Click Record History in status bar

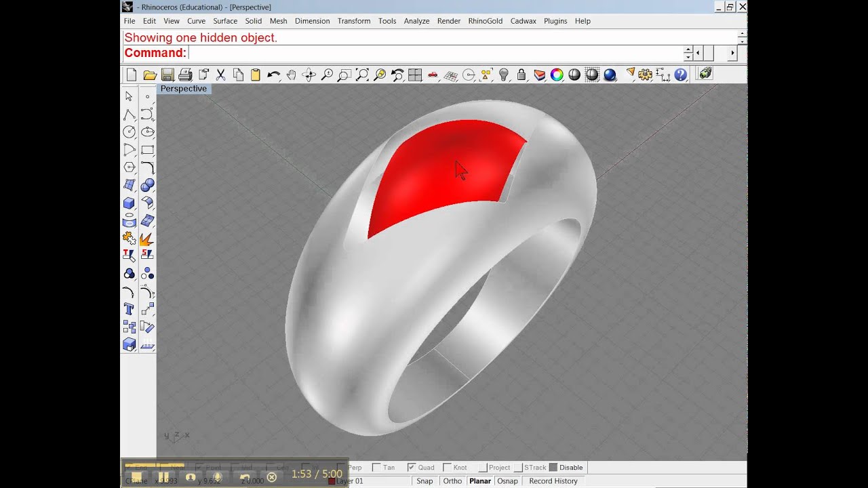[x=553, y=481]
